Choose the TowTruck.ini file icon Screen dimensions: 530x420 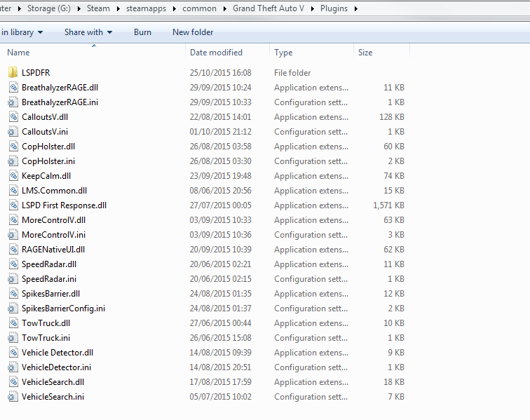pos(13,337)
